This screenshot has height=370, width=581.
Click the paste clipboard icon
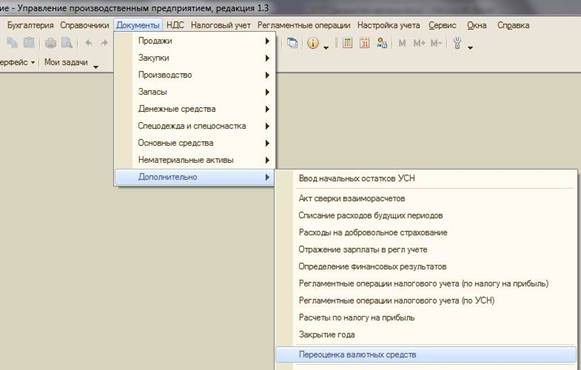29,43
